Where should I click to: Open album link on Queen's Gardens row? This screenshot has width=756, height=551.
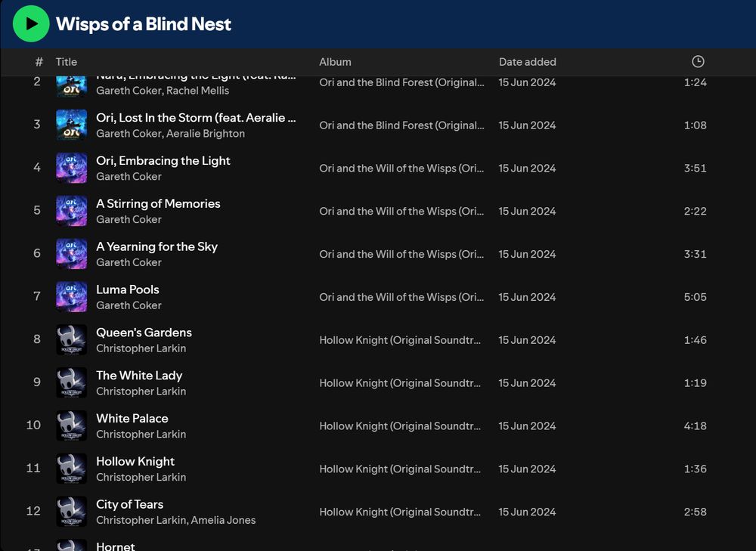tap(400, 340)
